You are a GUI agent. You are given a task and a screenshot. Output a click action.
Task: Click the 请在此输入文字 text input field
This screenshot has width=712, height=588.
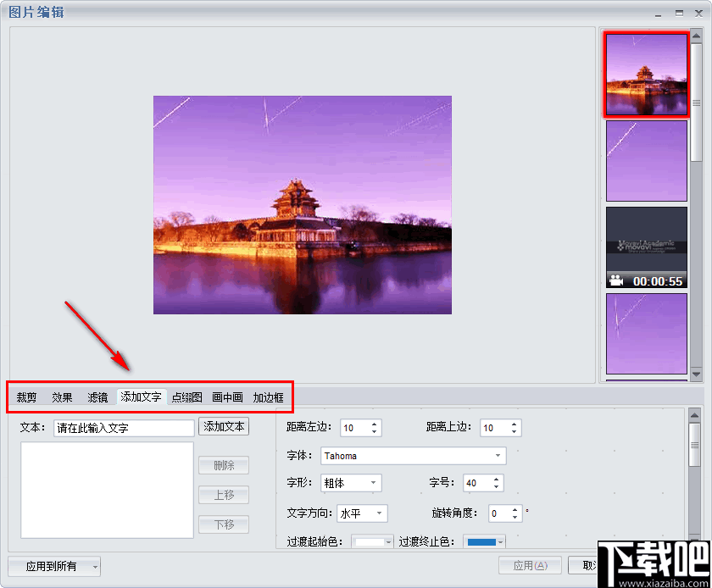pyautogui.click(x=123, y=427)
